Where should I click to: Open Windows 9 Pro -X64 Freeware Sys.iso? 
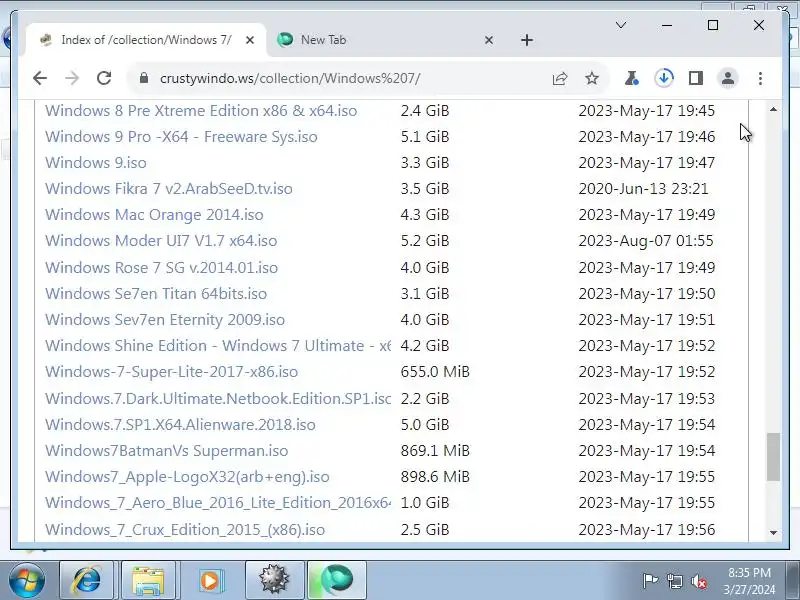(181, 137)
